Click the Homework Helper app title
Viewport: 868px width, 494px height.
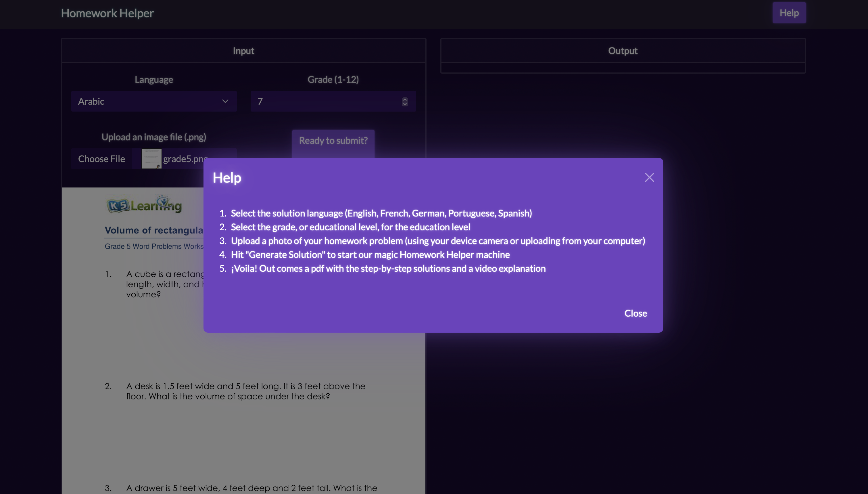click(x=107, y=13)
